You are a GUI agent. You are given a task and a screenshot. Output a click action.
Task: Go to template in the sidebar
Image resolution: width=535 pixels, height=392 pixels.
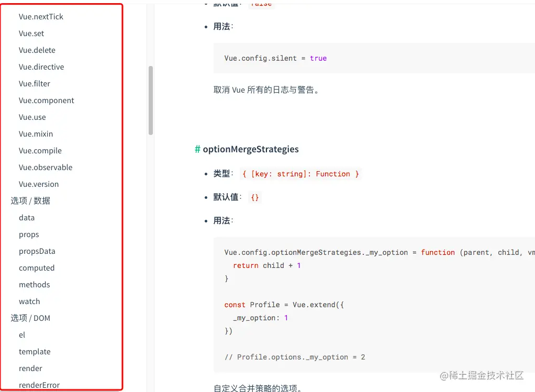(x=35, y=352)
